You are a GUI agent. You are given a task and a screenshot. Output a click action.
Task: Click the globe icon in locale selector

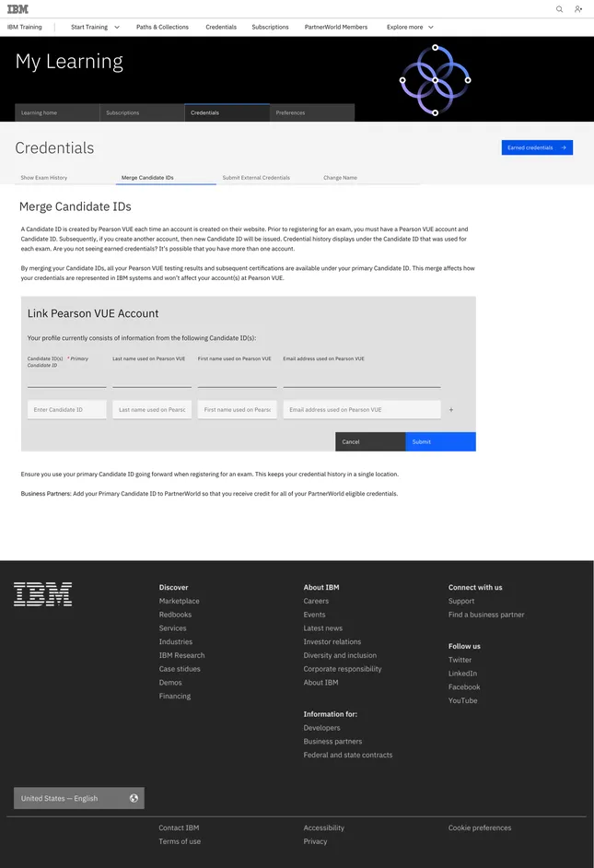[x=134, y=798]
